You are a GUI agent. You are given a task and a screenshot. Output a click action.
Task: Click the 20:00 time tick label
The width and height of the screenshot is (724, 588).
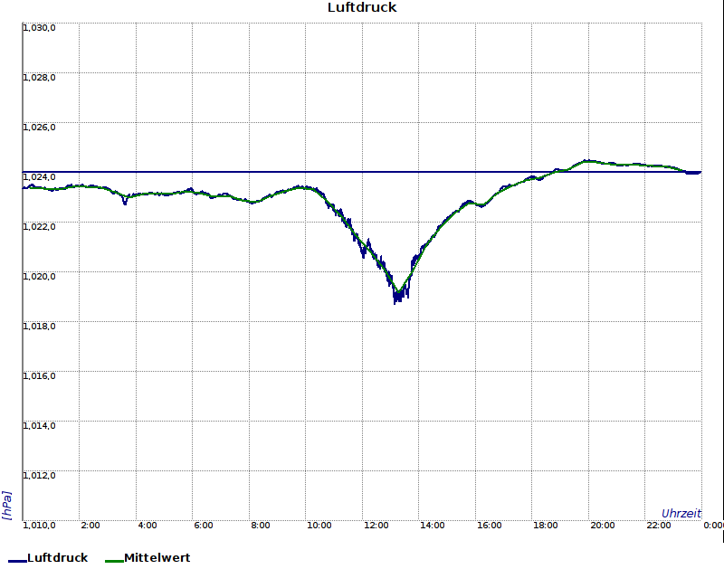point(602,526)
